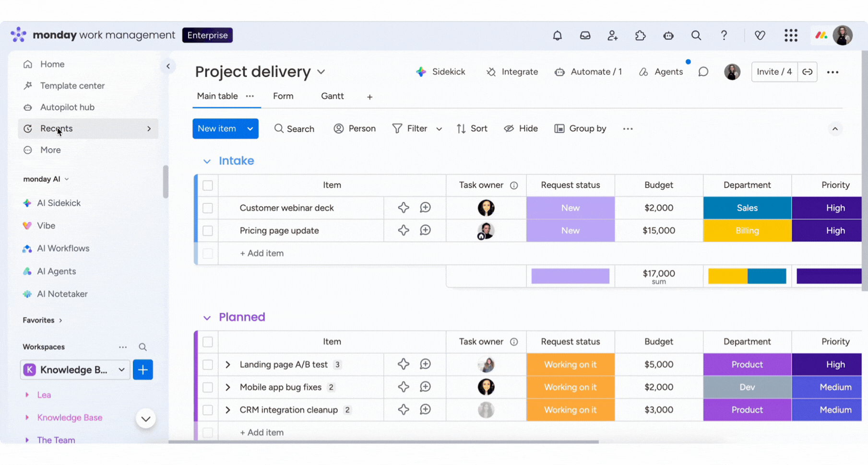868x465 pixels.
Task: Collapse the Planned group
Action: [207, 318]
